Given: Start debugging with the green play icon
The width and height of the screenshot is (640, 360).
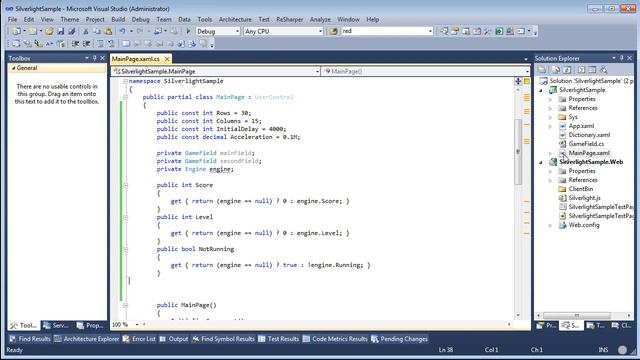Looking at the screenshot, I should coord(188,31).
